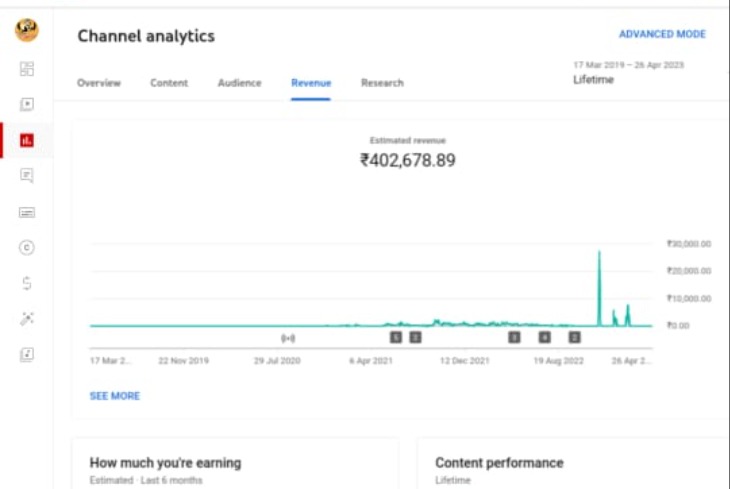Switch to the Content analytics tab
Screen dimensions: 730x489
[169, 83]
